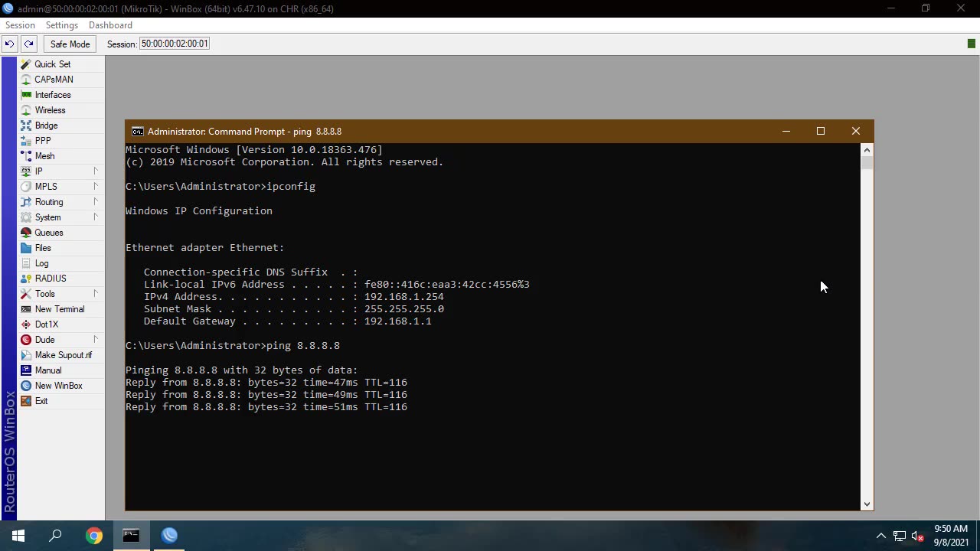Screen dimensions: 980x551
Task: Click the reply line with time=47ms
Action: pos(266,383)
